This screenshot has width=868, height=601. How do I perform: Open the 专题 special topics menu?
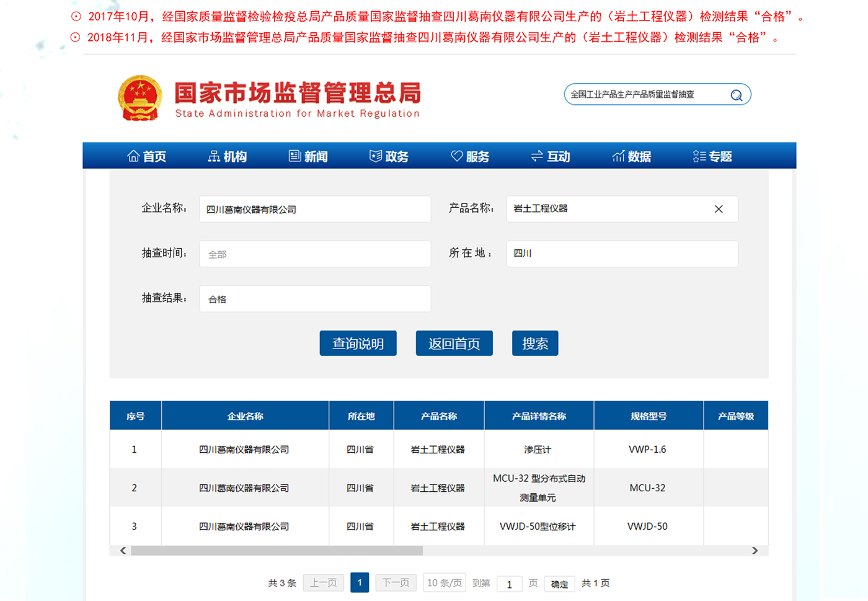[712, 156]
